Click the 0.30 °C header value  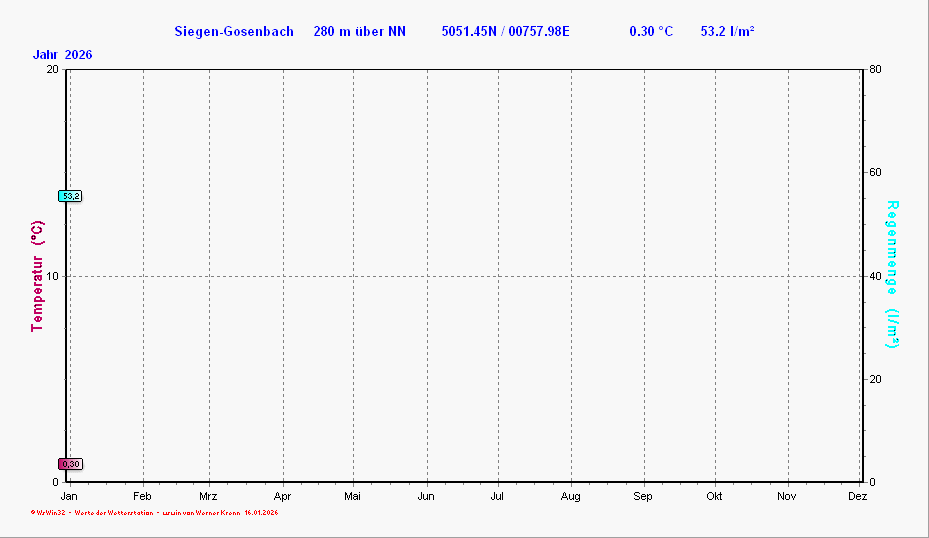651,31
